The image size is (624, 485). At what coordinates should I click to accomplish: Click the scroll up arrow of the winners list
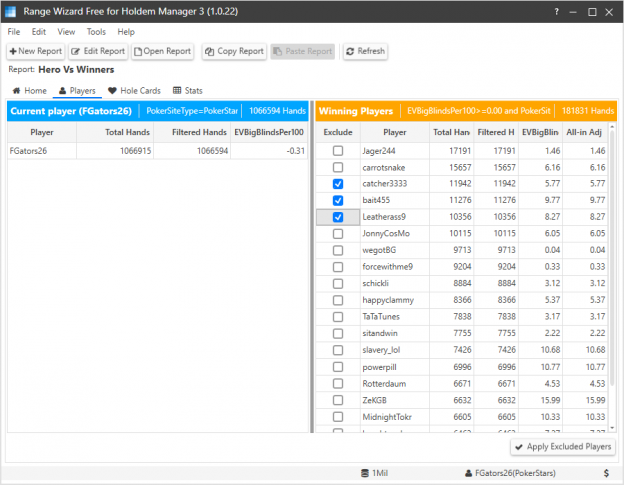[612, 127]
